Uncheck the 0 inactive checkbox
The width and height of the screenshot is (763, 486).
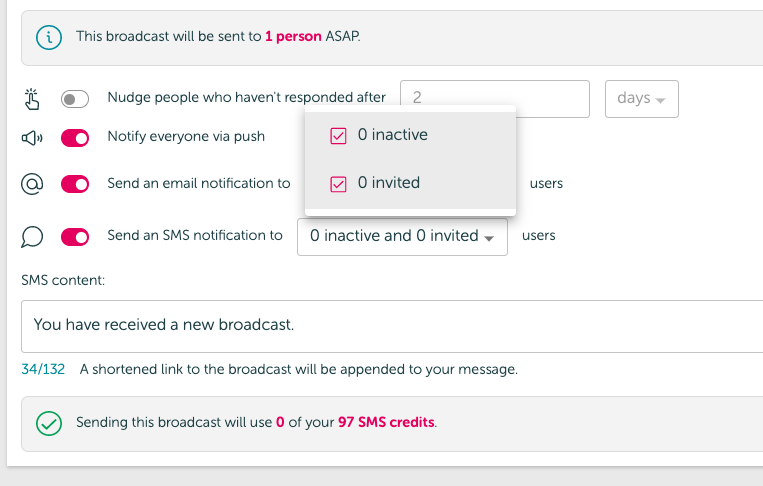click(x=338, y=136)
